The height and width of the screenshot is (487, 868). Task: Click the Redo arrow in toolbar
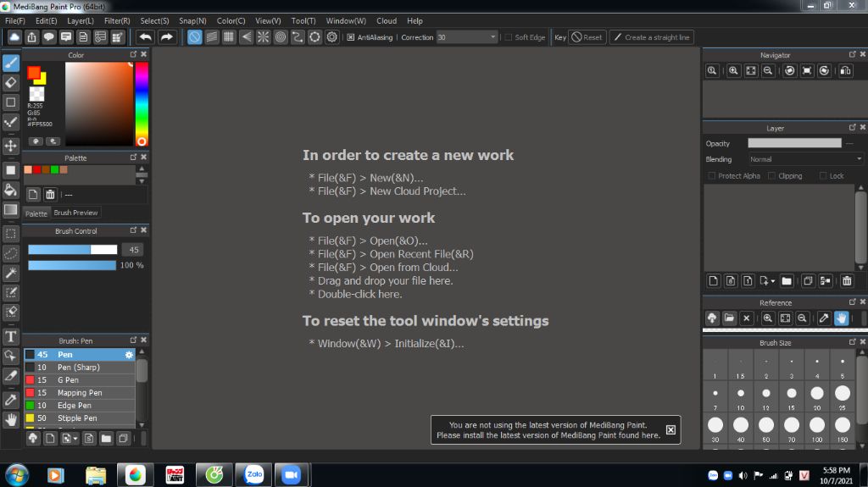(166, 37)
